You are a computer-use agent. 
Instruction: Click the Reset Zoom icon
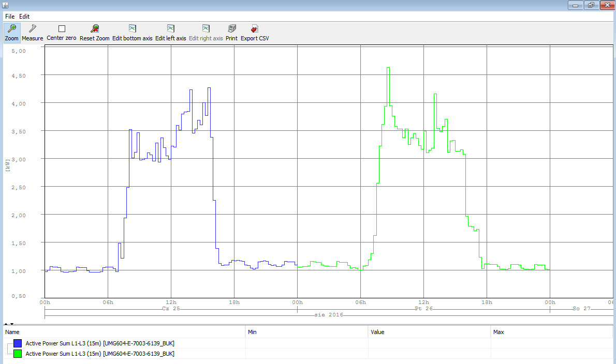[95, 28]
